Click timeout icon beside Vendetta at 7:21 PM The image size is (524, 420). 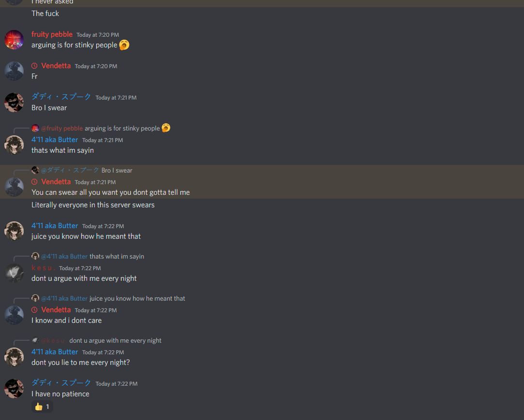(34, 182)
